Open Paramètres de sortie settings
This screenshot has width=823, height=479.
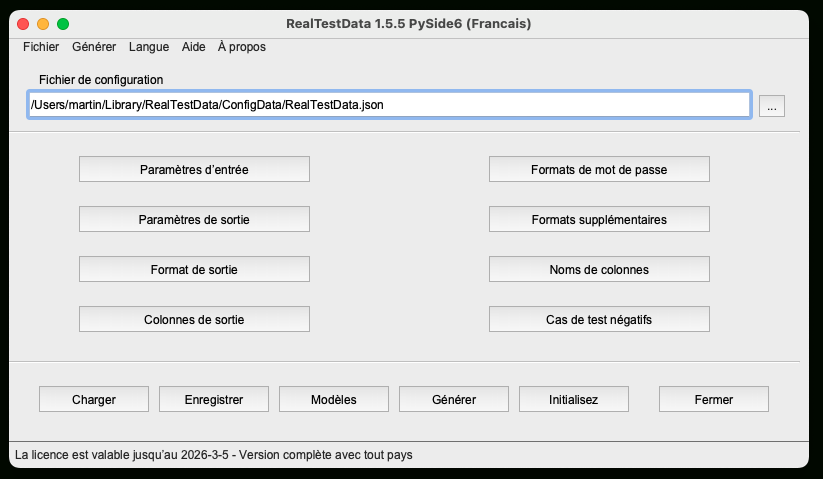tap(194, 219)
